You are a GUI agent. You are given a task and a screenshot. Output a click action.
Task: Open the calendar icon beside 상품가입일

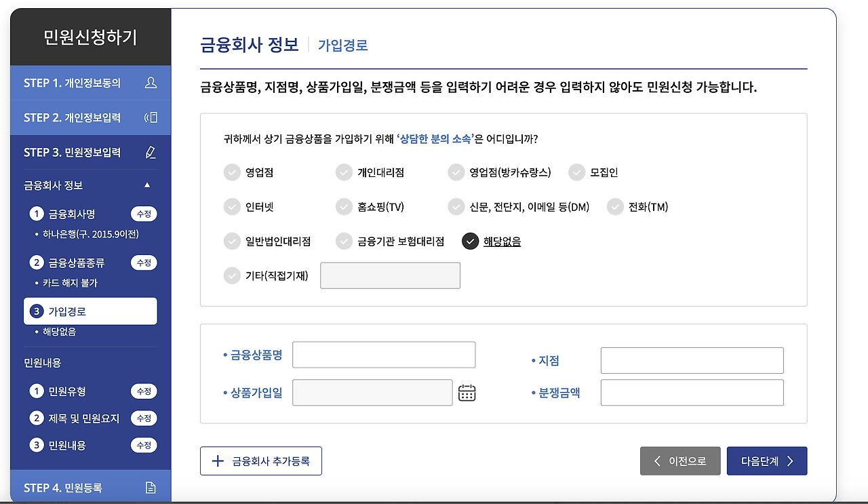467,392
